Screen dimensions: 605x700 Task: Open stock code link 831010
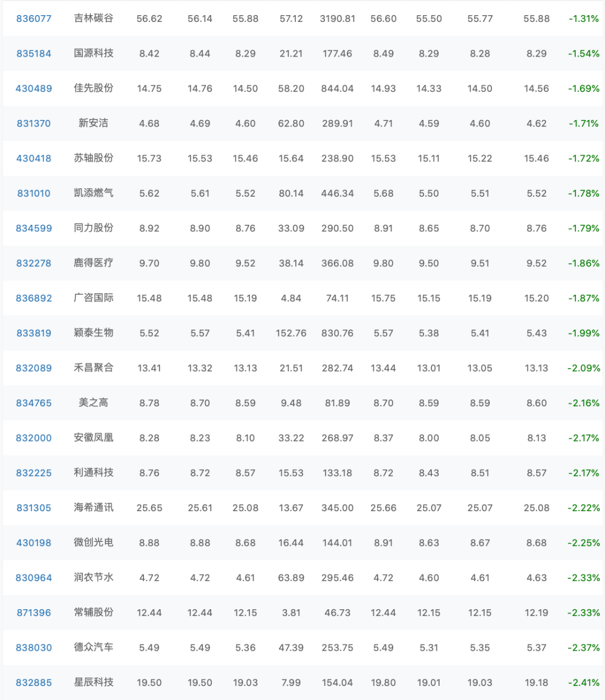(x=34, y=193)
